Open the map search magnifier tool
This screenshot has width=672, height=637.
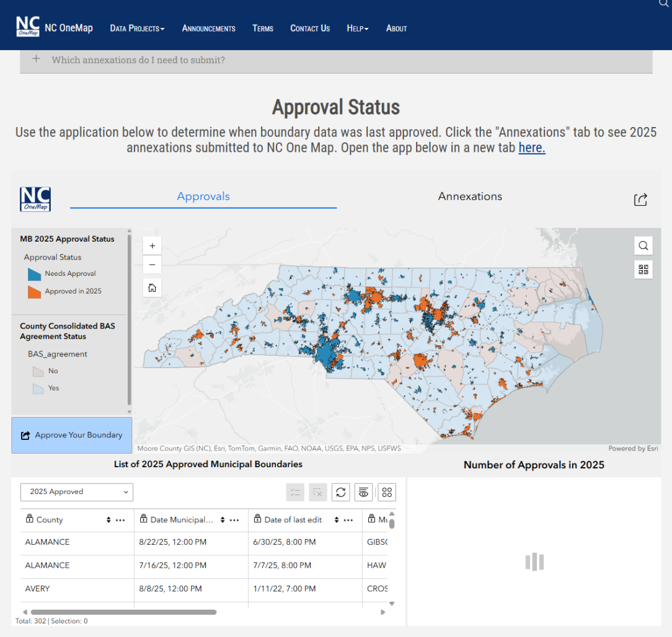[x=643, y=245]
